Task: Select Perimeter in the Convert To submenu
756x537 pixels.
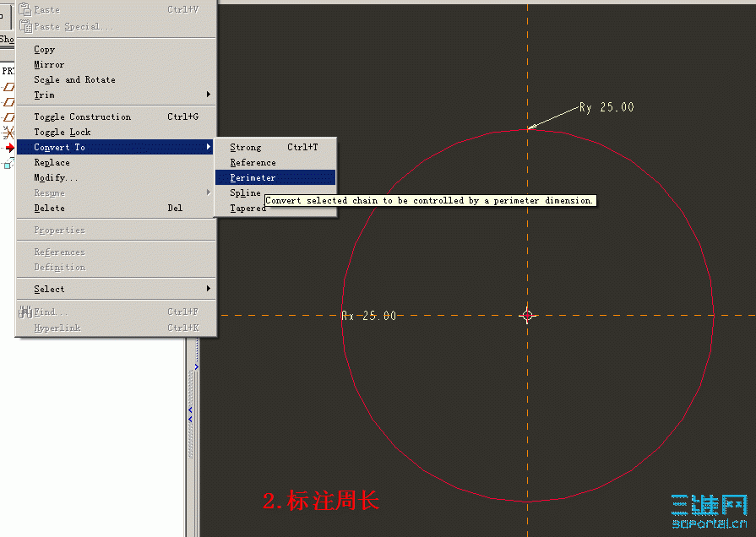Action: (252, 177)
